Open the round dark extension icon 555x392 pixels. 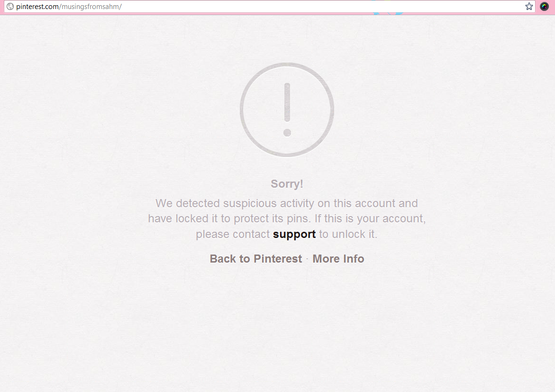(544, 6)
